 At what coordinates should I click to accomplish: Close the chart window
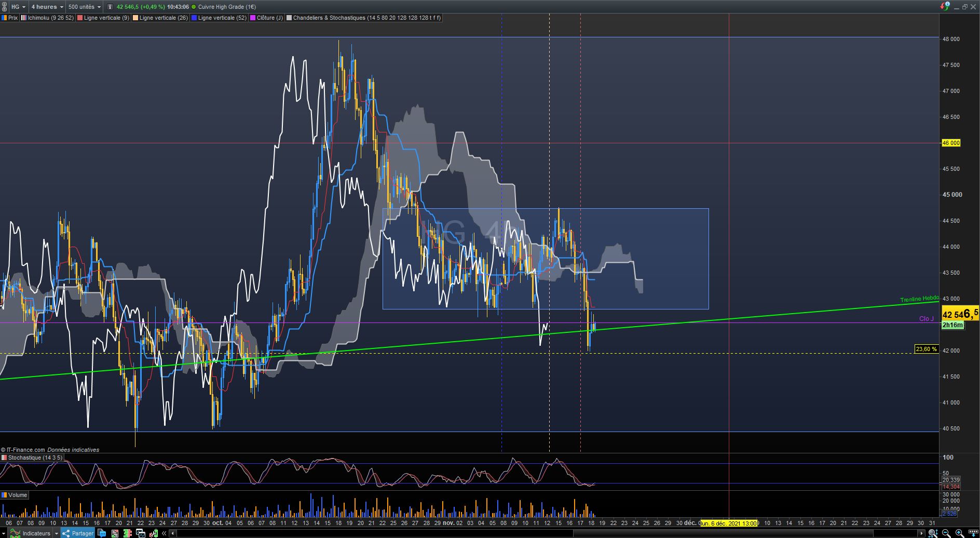973,7
